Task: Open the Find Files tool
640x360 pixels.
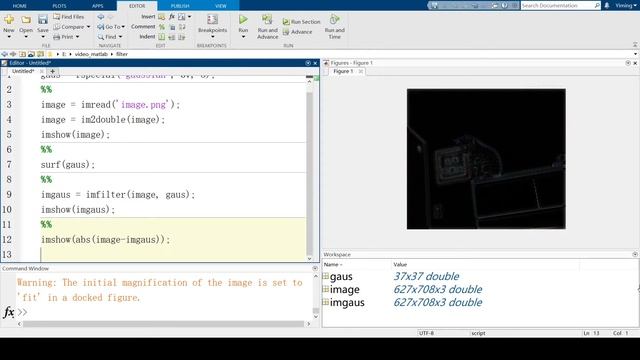Action: click(69, 17)
